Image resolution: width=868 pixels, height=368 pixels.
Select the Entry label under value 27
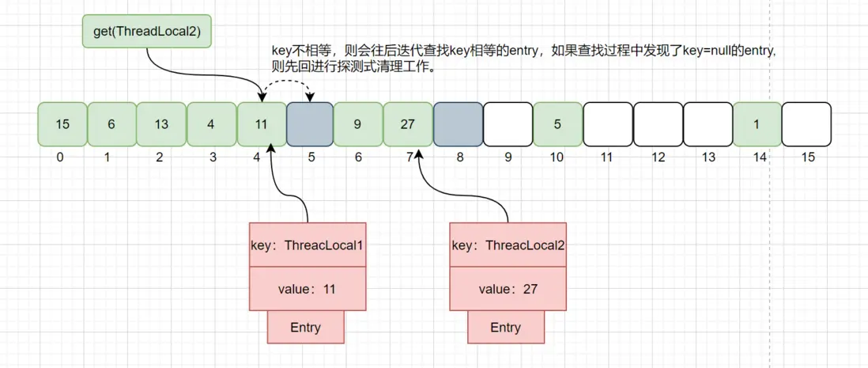click(x=506, y=327)
